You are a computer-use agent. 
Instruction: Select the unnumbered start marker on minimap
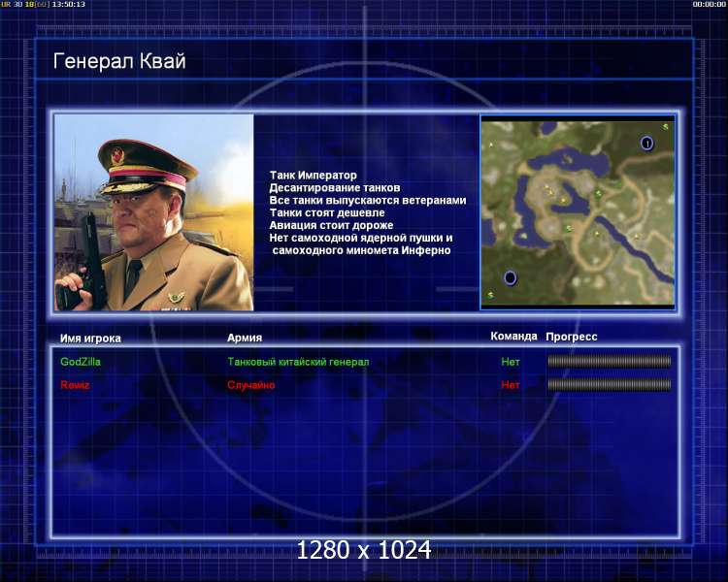point(510,278)
